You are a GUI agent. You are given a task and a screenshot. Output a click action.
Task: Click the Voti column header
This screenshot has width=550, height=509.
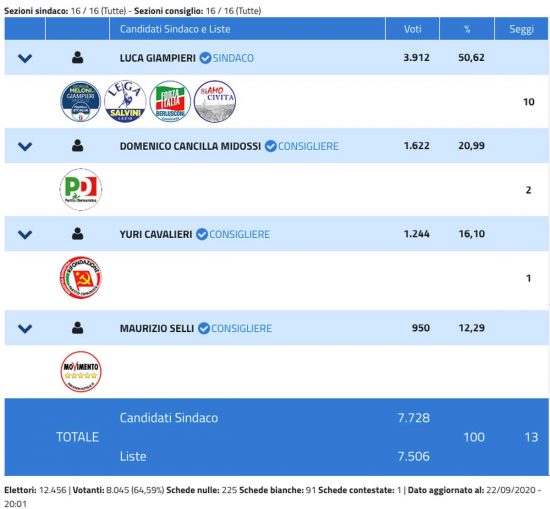[x=412, y=29]
